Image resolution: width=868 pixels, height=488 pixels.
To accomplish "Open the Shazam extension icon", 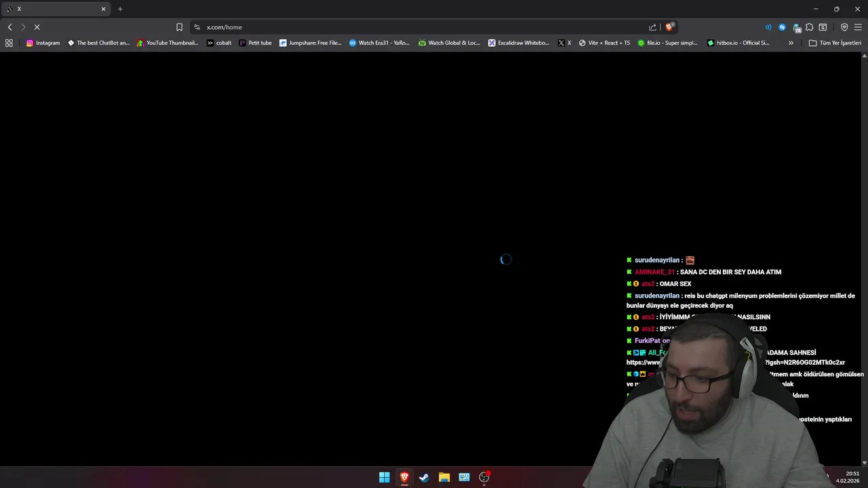I will 782,27.
